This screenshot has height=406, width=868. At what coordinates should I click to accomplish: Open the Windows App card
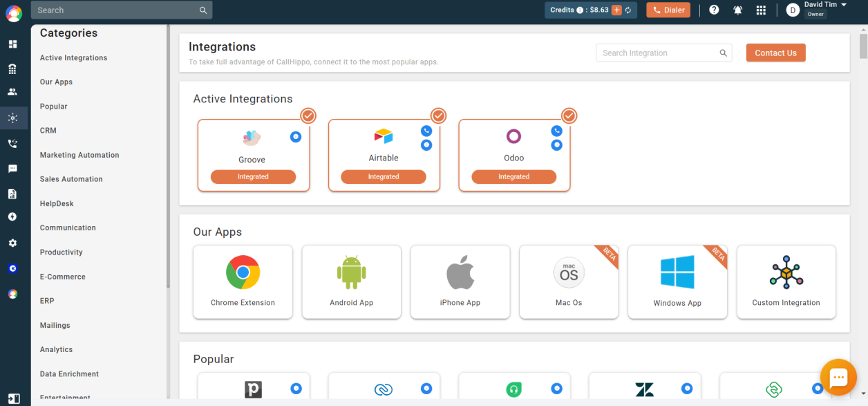(x=677, y=282)
